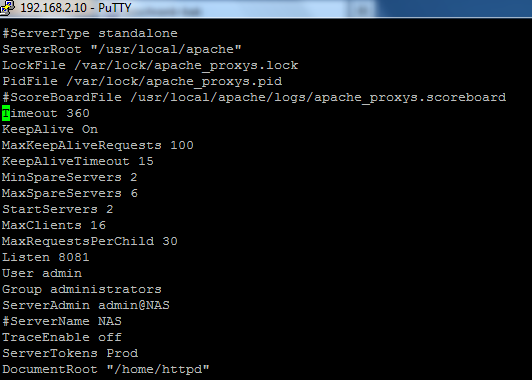The width and height of the screenshot is (532, 380).
Task: Click DocumentRoot "/home/httpd" line
Action: click(106, 369)
